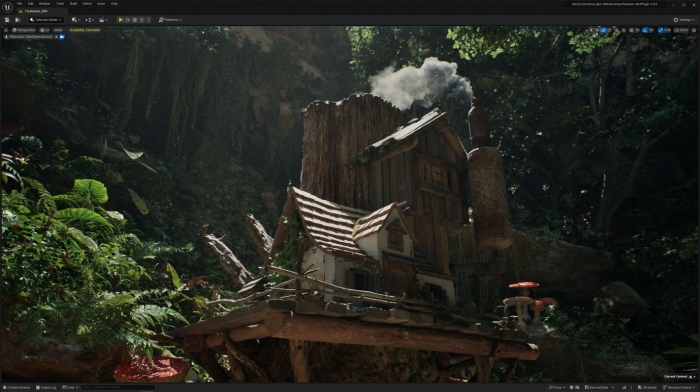Image resolution: width=700 pixels, height=392 pixels.
Task: Open the Platforms dropdown
Action: [171, 20]
